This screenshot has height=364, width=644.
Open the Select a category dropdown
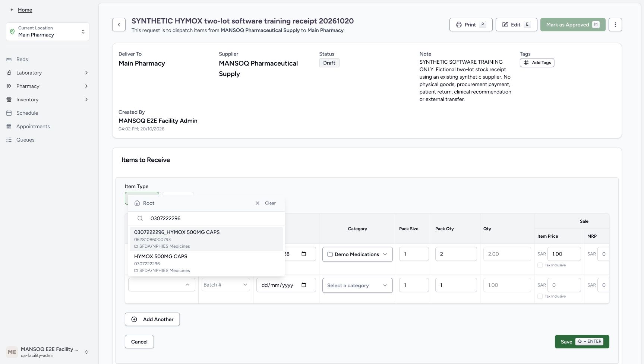pos(357,285)
